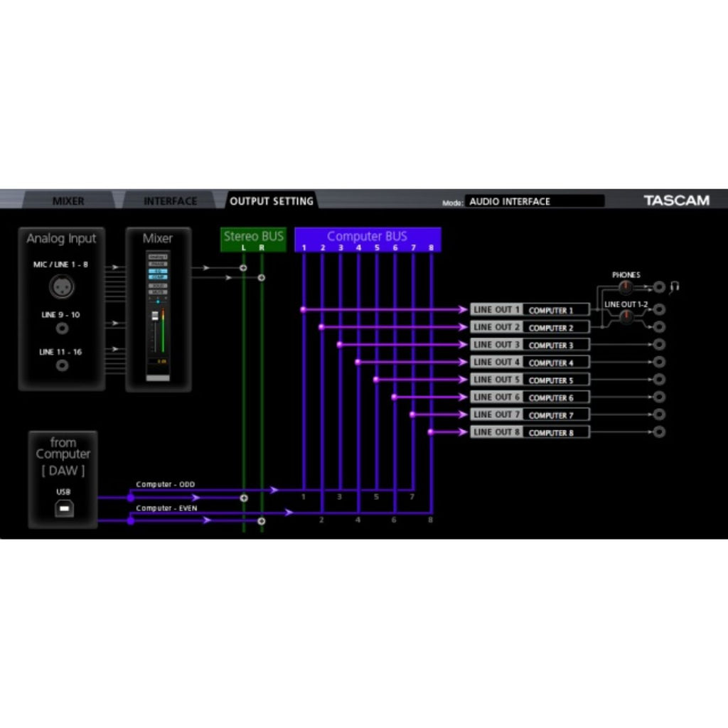Image resolution: width=728 pixels, height=728 pixels.
Task: Click the Computer BUS 7 routing node
Action: 412,414
